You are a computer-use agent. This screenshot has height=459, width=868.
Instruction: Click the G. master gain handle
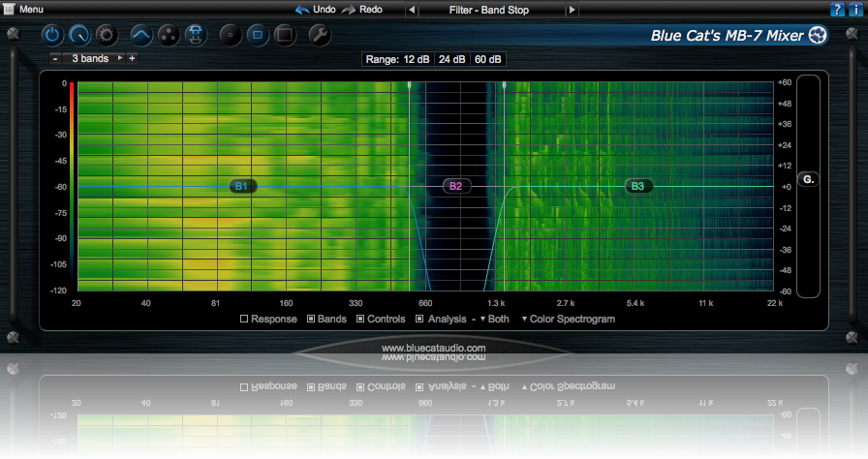(x=808, y=179)
